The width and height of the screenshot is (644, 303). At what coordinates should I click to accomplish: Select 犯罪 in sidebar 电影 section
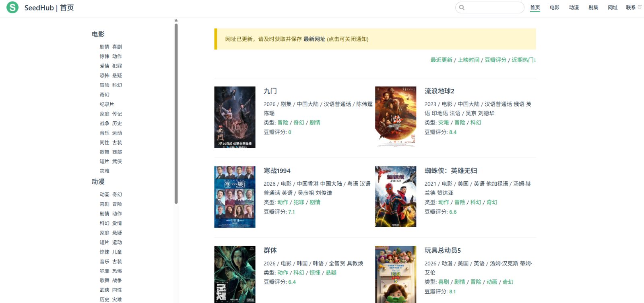[117, 66]
